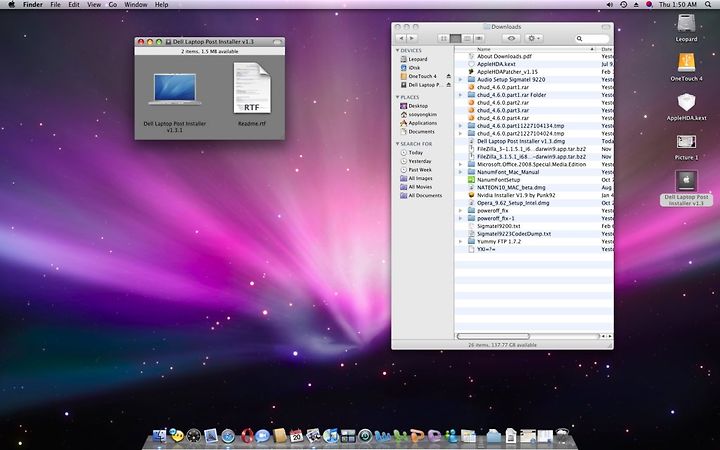Expand Audio Setup Sigmatel 9220 folder
This screenshot has height=450, width=720.
[461, 79]
